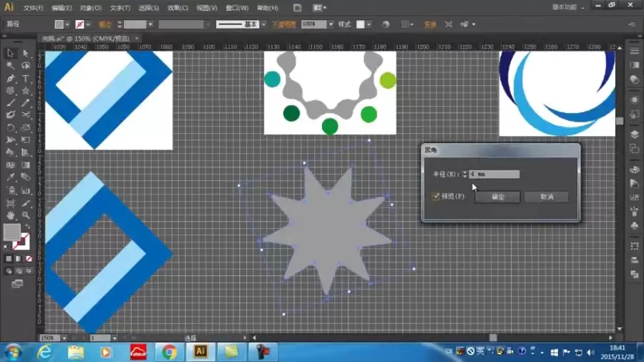Viewport: 644px width, 362px height.
Task: Open stroke weight dropdown
Action: [150, 24]
